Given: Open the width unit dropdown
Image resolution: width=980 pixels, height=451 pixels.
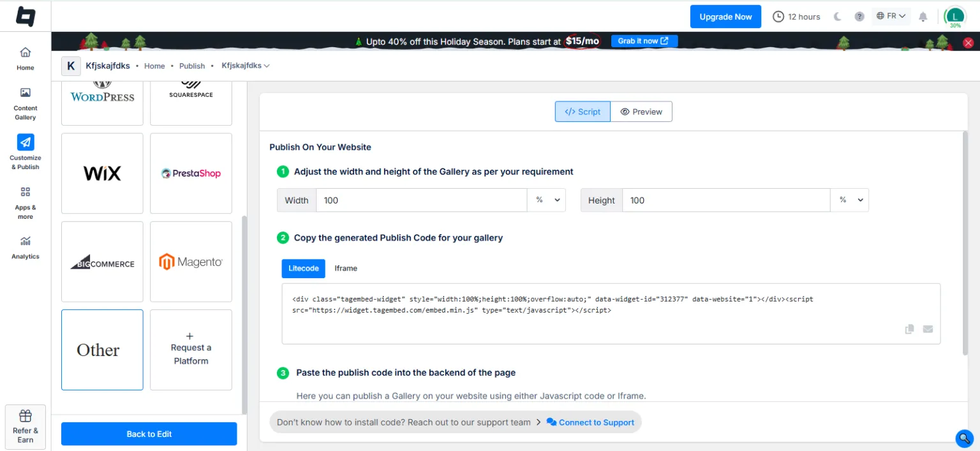Looking at the screenshot, I should [x=547, y=200].
